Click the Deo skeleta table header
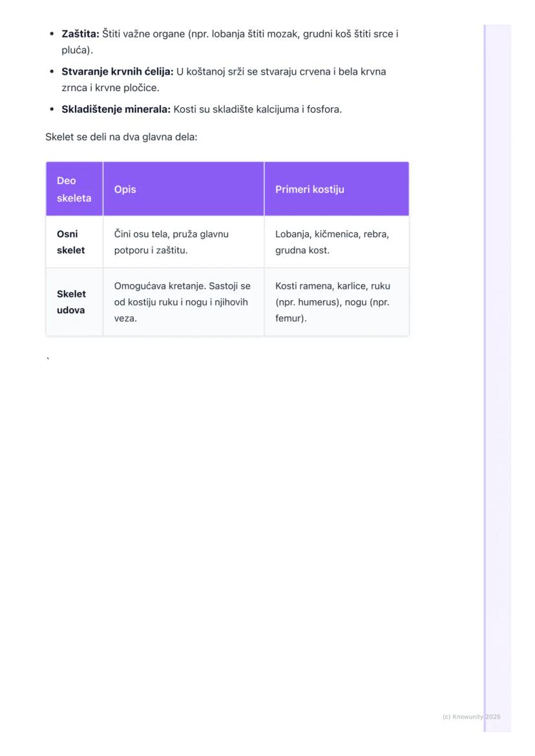The width and height of the screenshot is (535, 756). tap(72, 189)
